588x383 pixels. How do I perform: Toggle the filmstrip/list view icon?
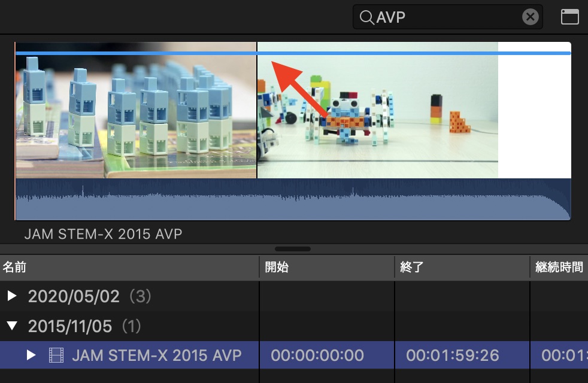tap(569, 17)
